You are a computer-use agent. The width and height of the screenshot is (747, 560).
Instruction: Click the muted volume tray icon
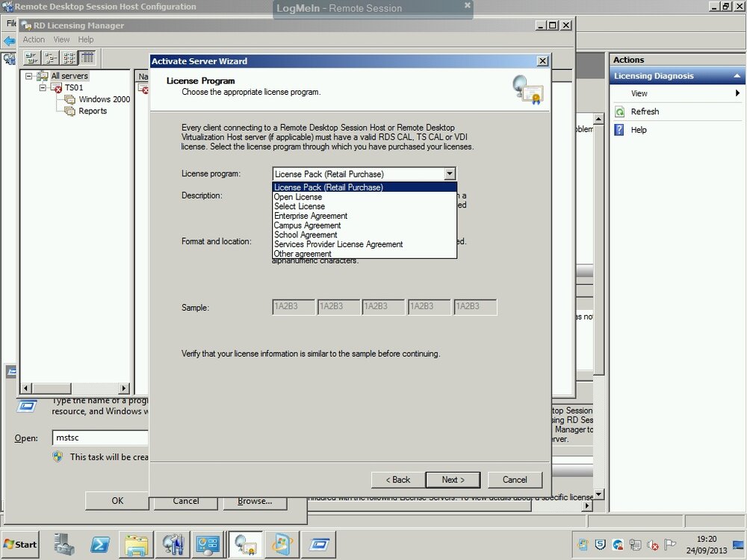[653, 545]
